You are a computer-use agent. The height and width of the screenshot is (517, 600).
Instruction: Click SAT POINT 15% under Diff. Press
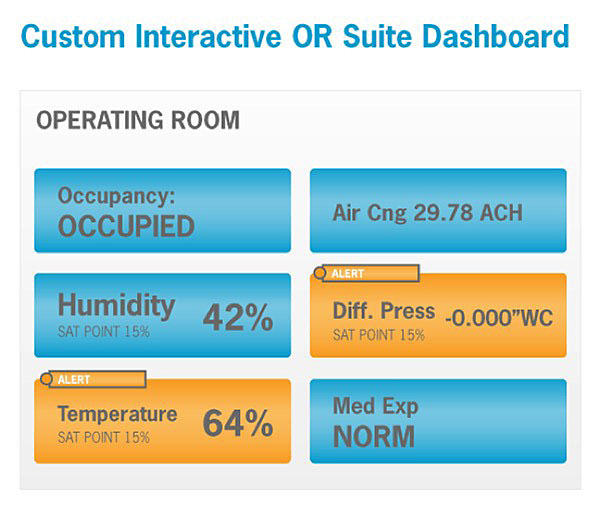click(x=378, y=335)
